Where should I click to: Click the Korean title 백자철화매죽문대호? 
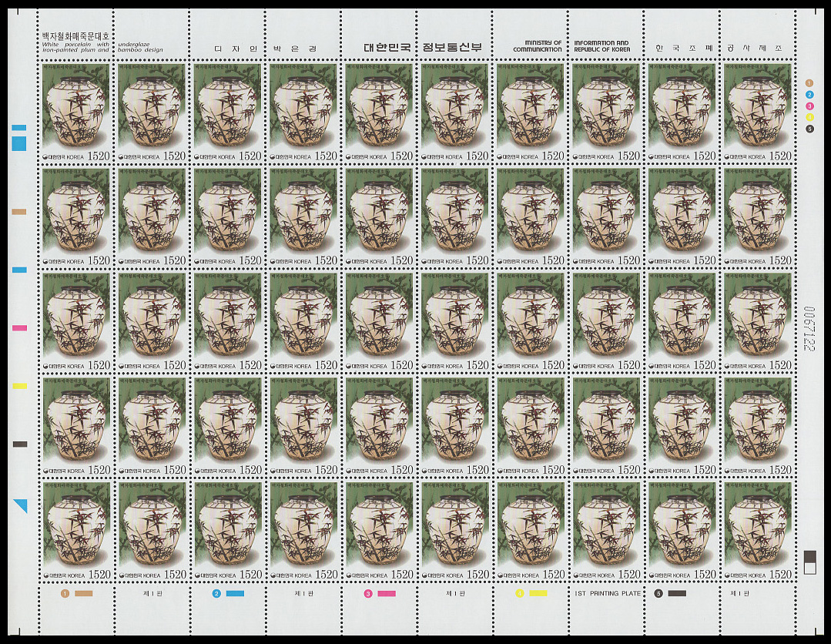point(75,36)
